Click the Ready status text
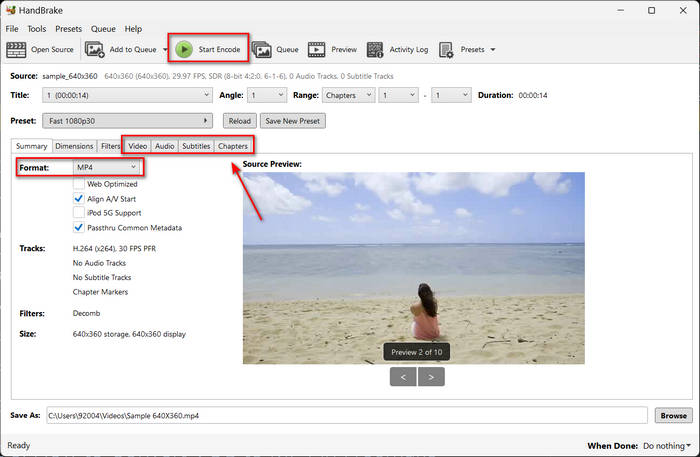 tap(18, 445)
